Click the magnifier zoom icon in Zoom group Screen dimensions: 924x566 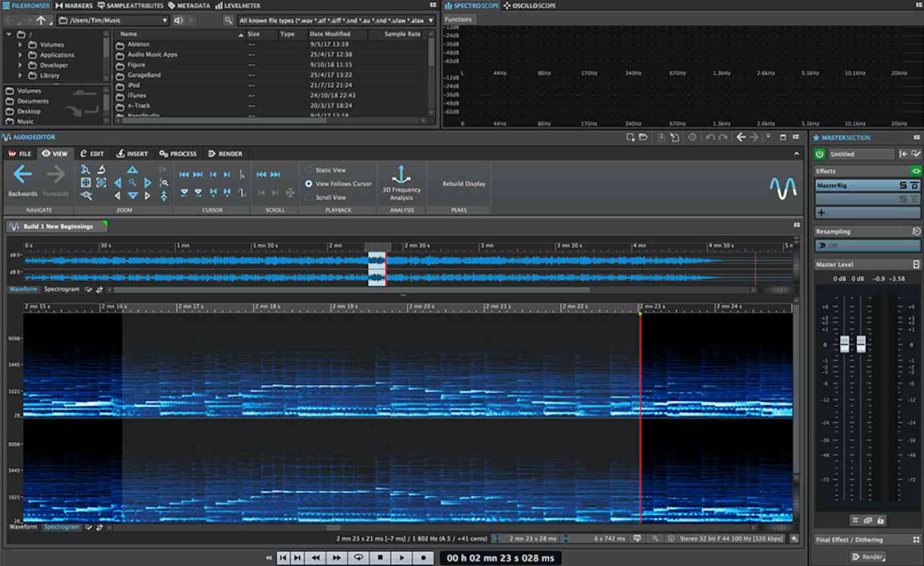pyautogui.click(x=133, y=183)
